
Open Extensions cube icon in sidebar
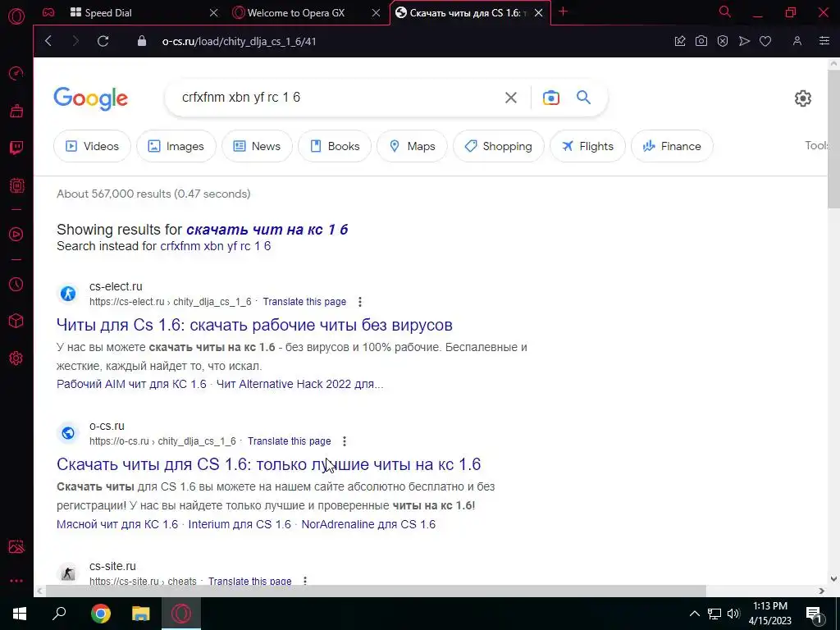point(16,321)
